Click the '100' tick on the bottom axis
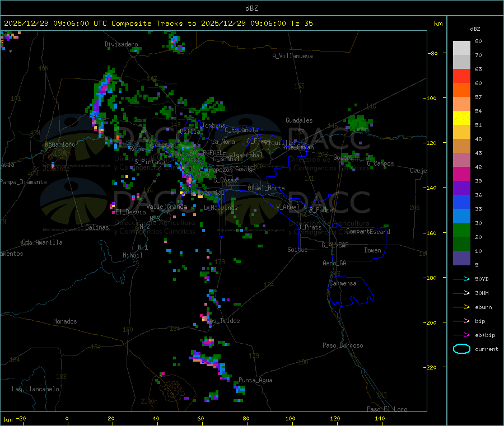Screen dimensions: 504x426 click(x=290, y=418)
